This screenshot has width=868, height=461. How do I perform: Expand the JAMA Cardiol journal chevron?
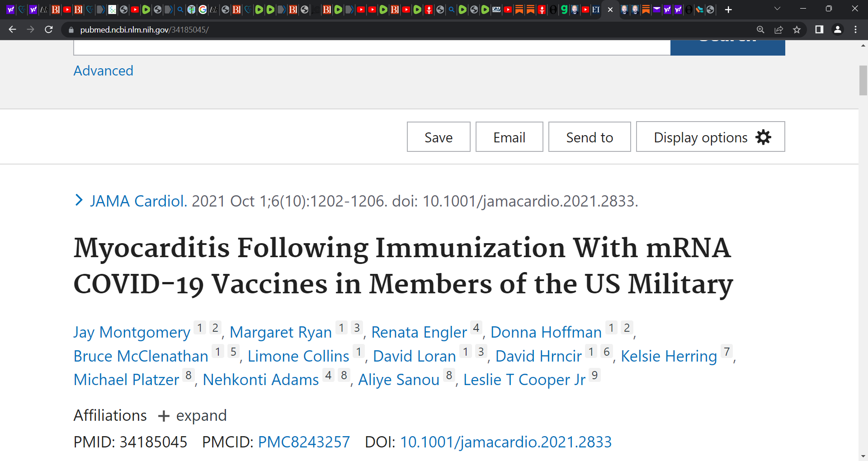point(79,200)
